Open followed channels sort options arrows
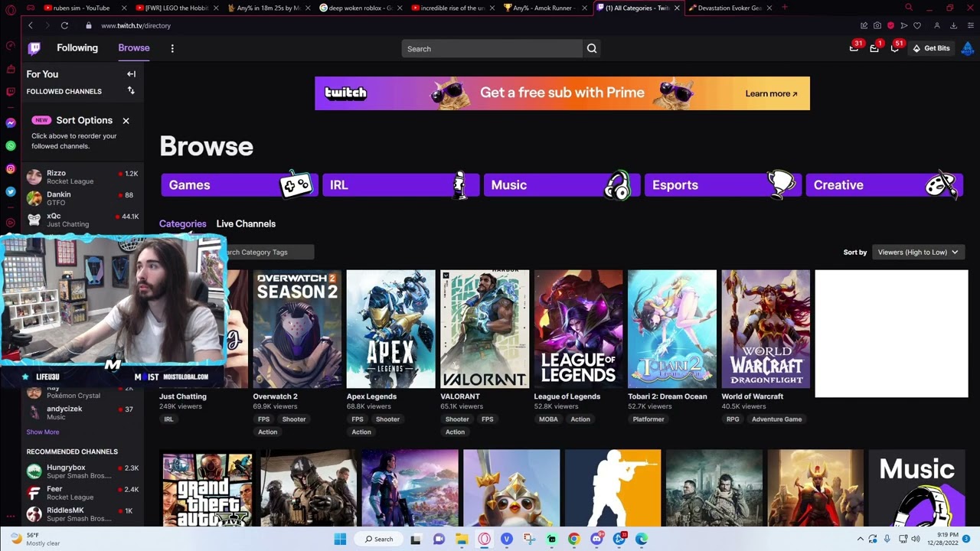Image resolution: width=980 pixels, height=551 pixels. point(131,91)
